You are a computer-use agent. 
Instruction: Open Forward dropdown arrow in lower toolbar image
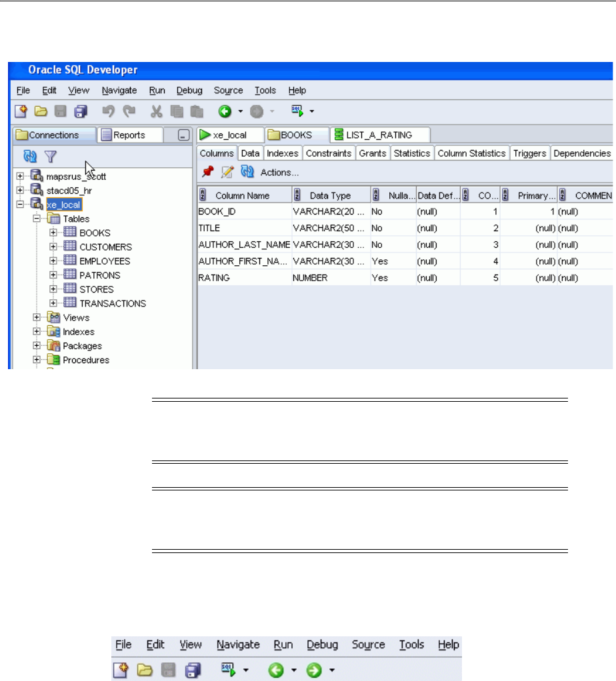(x=332, y=670)
